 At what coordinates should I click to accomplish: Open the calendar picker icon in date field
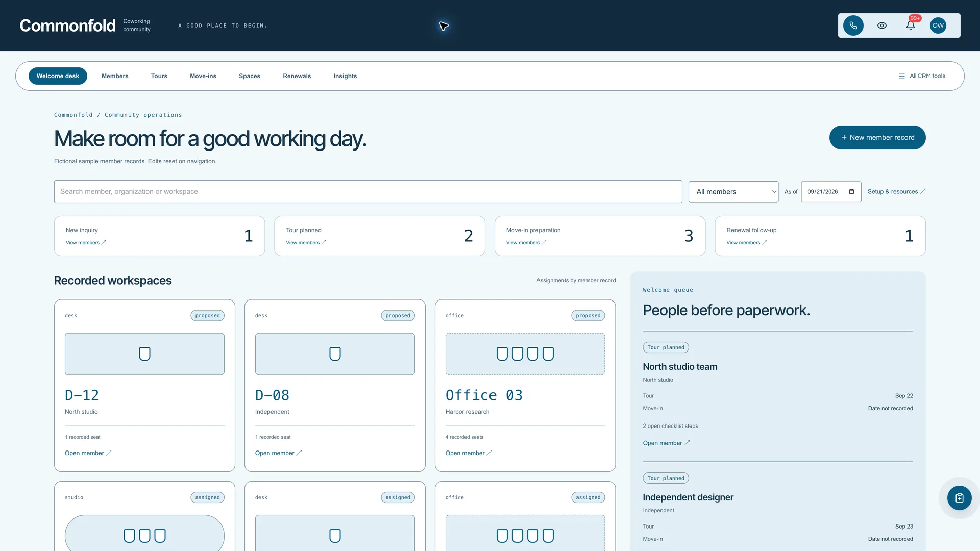[851, 192]
